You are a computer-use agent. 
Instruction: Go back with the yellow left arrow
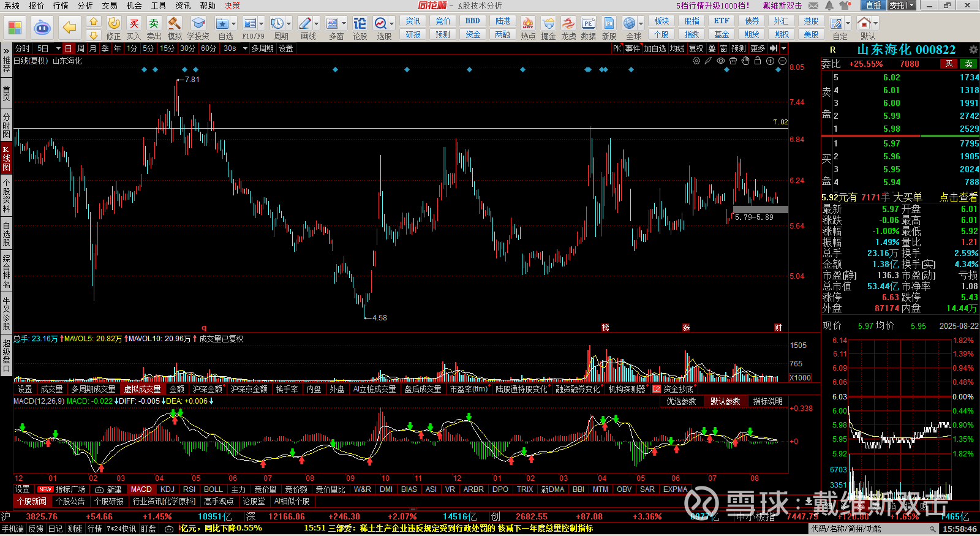coord(69,28)
